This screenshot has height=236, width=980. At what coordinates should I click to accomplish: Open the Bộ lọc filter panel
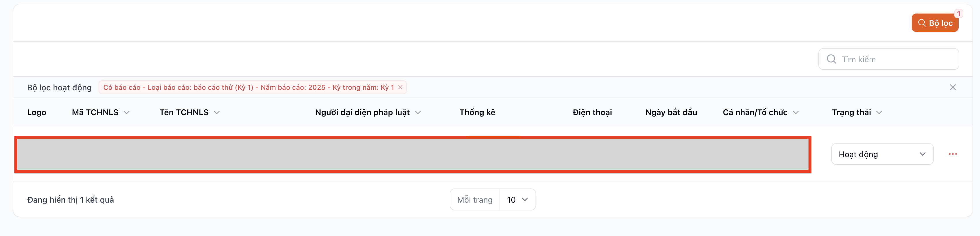[934, 23]
